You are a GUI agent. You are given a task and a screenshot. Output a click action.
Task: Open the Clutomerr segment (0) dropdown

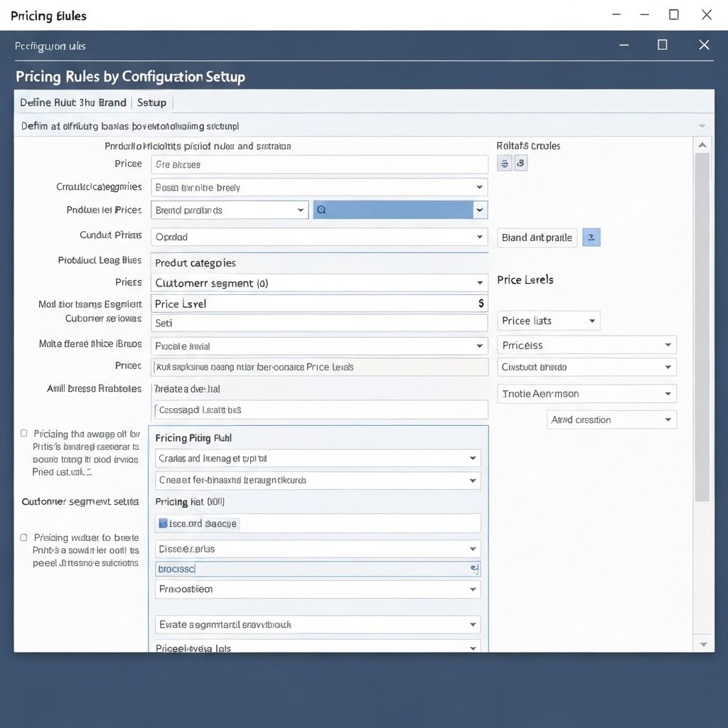[480, 283]
